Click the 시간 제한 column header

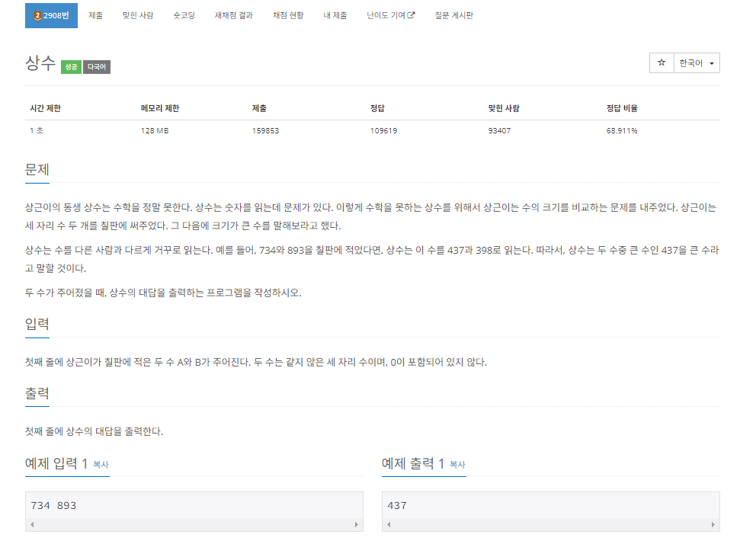(45, 108)
